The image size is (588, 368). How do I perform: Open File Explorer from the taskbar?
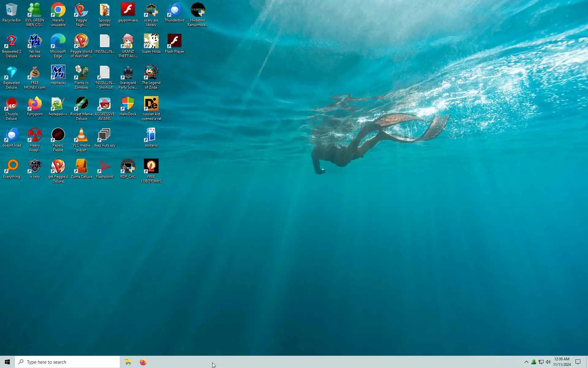click(128, 362)
